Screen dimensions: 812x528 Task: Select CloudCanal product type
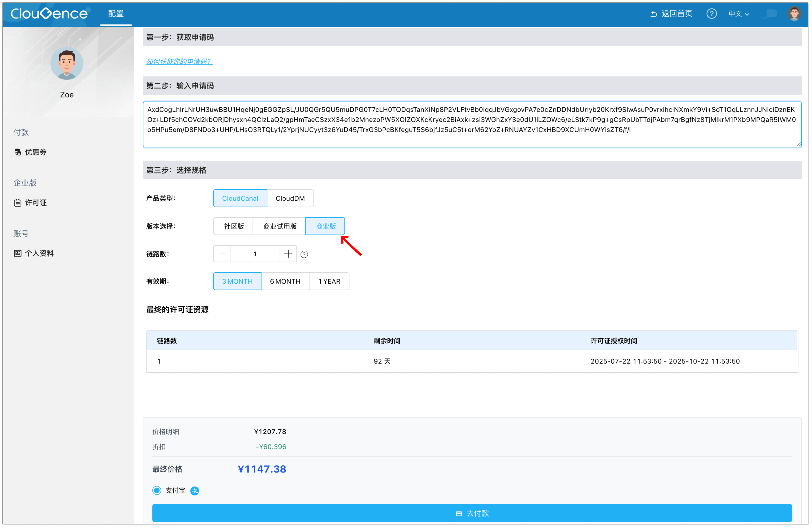[x=240, y=198]
